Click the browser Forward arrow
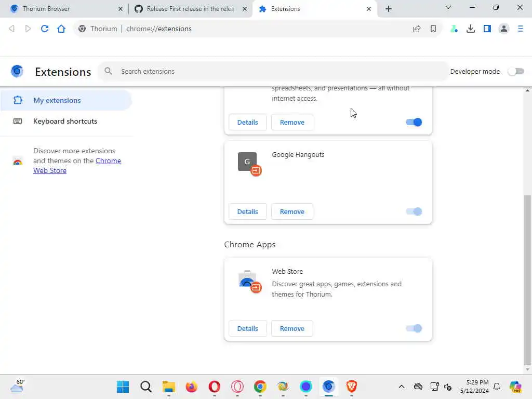Viewport: 532px width, 399px height. [28, 29]
